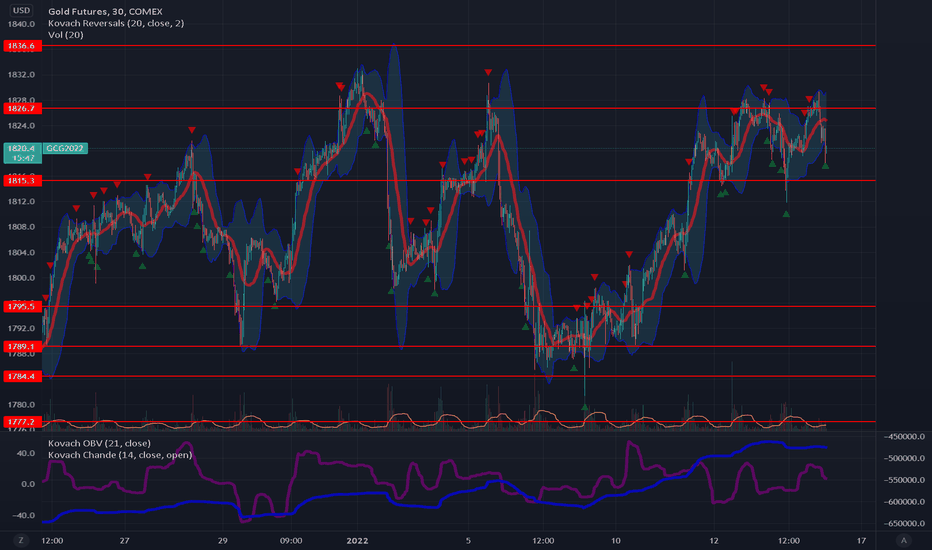
Task: Click the 1826.7 price level label
Action: click(x=23, y=108)
